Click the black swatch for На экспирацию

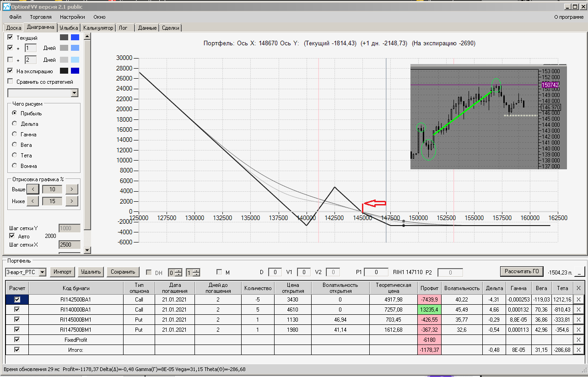pyautogui.click(x=64, y=71)
